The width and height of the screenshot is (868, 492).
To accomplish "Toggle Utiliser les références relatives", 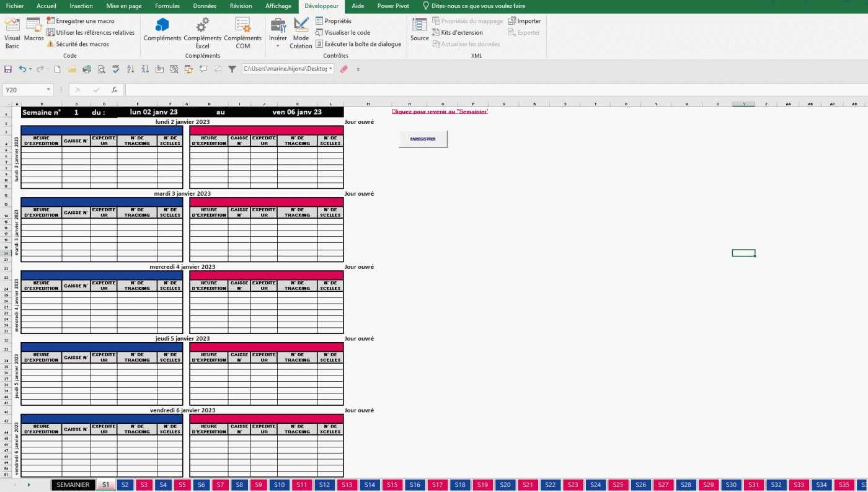I will pyautogui.click(x=91, y=32).
